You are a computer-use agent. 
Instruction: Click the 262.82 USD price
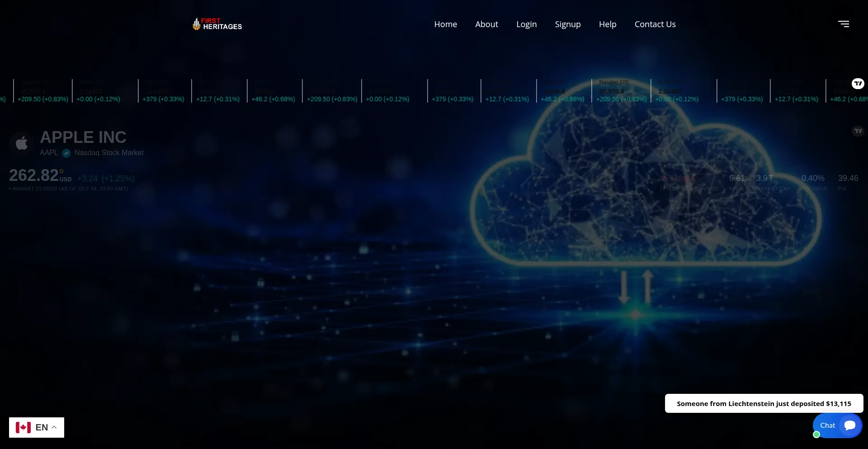tap(34, 175)
